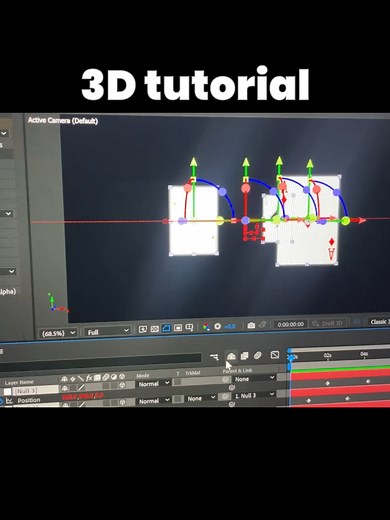Click the adjustment layer column header icon

(x=114, y=377)
